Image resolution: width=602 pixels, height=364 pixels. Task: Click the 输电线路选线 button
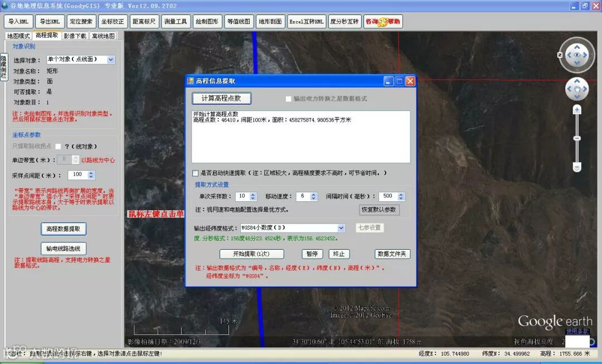coord(64,249)
